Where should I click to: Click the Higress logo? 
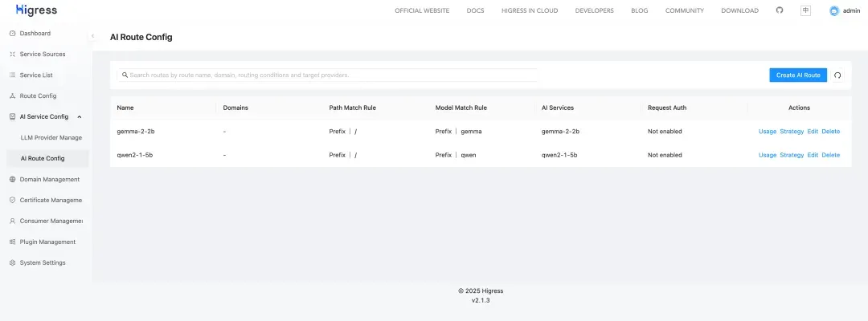point(36,10)
